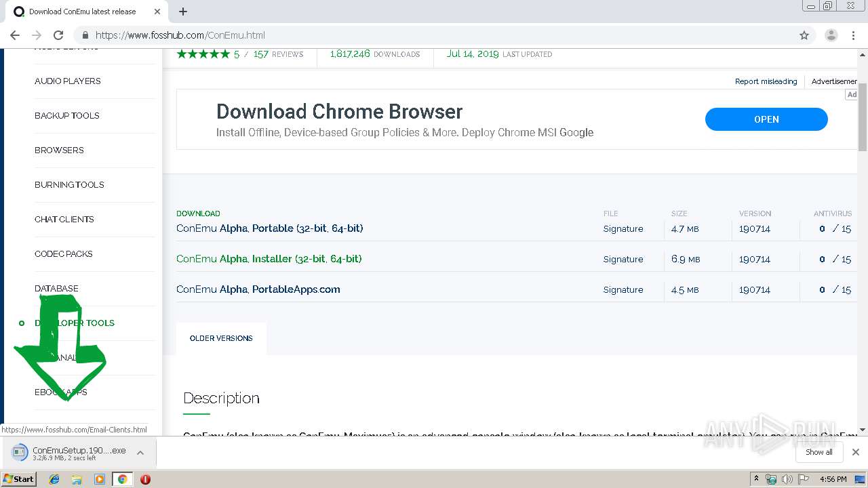Click Show all downloads button
The width and height of the screenshot is (868, 488).
click(819, 452)
